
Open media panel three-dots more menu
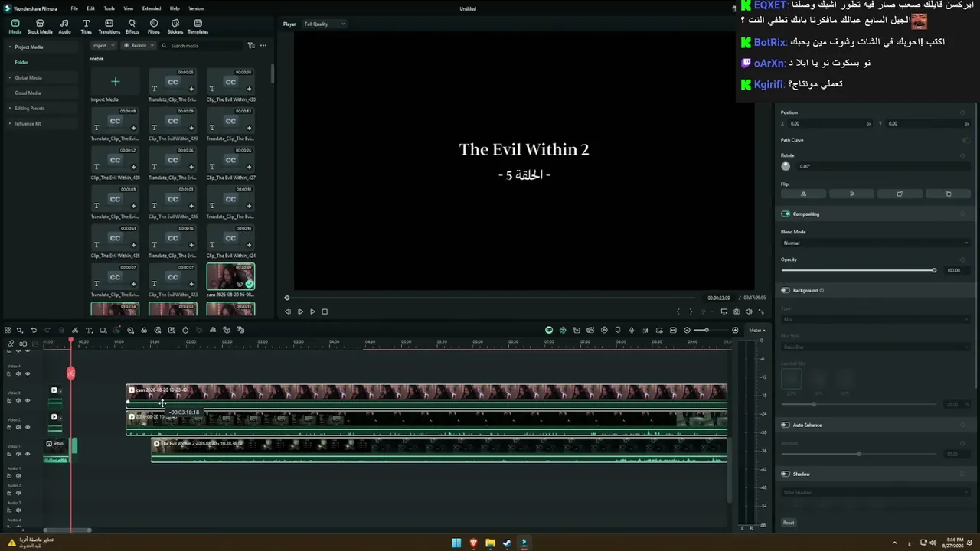click(263, 46)
